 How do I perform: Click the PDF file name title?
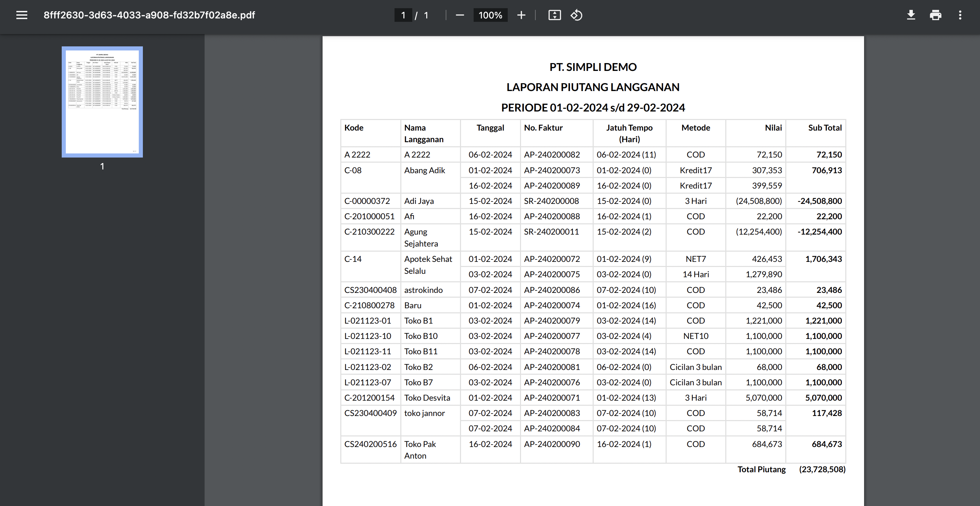[149, 15]
